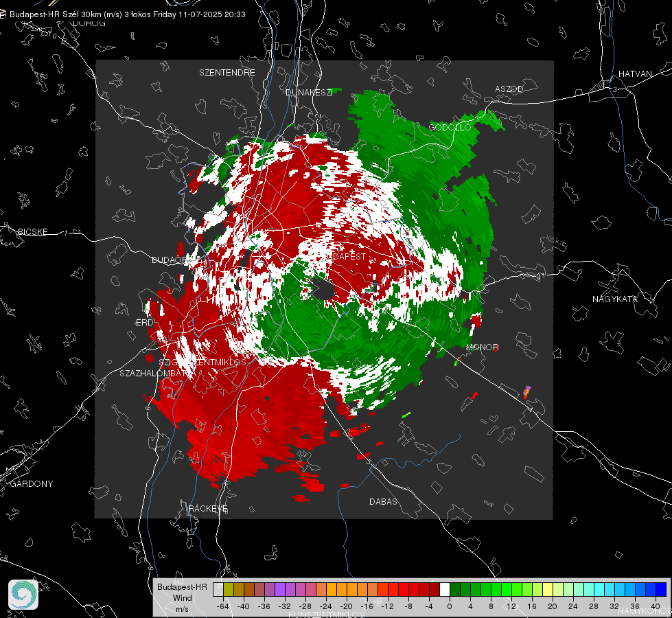Screen dimensions: 672x618
Task: Click the MONOR city label
Action: click(x=482, y=347)
